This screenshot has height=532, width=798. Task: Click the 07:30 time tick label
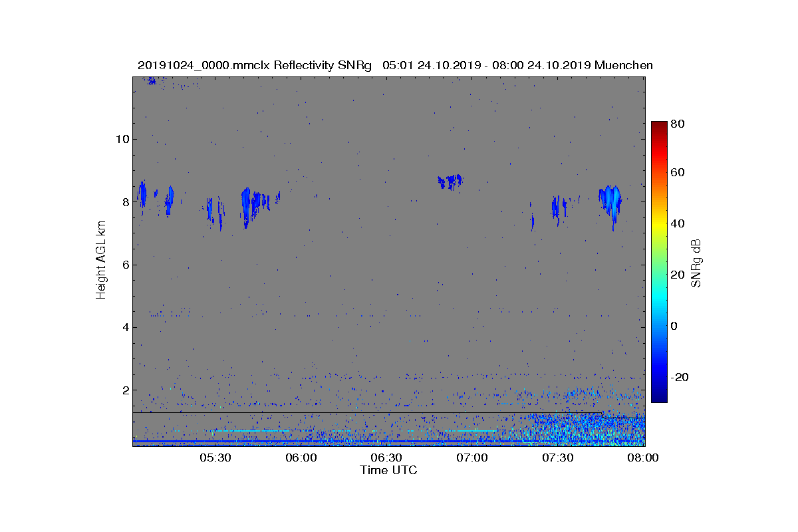(x=558, y=458)
